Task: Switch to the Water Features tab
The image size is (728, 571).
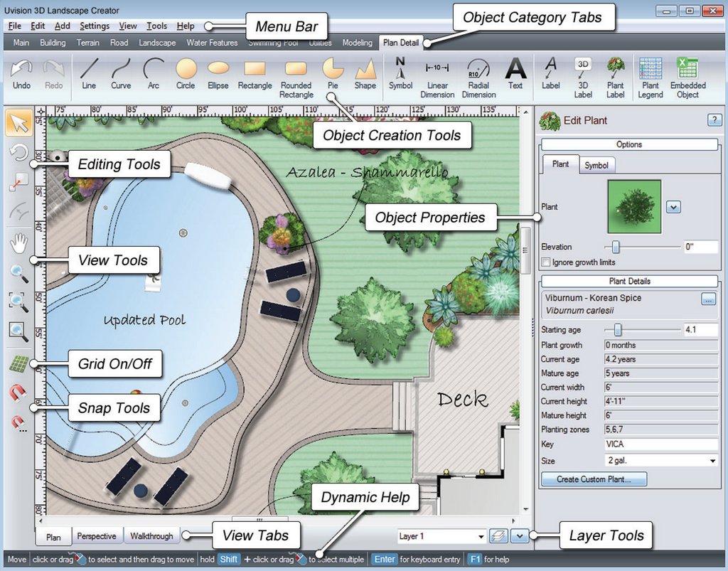Action: (x=212, y=43)
